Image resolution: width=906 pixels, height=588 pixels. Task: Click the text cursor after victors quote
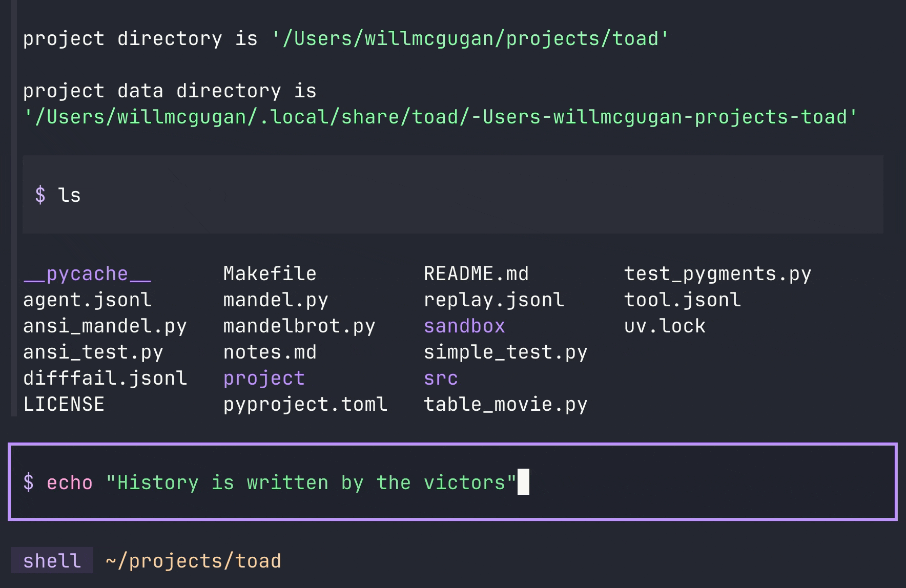click(x=523, y=482)
